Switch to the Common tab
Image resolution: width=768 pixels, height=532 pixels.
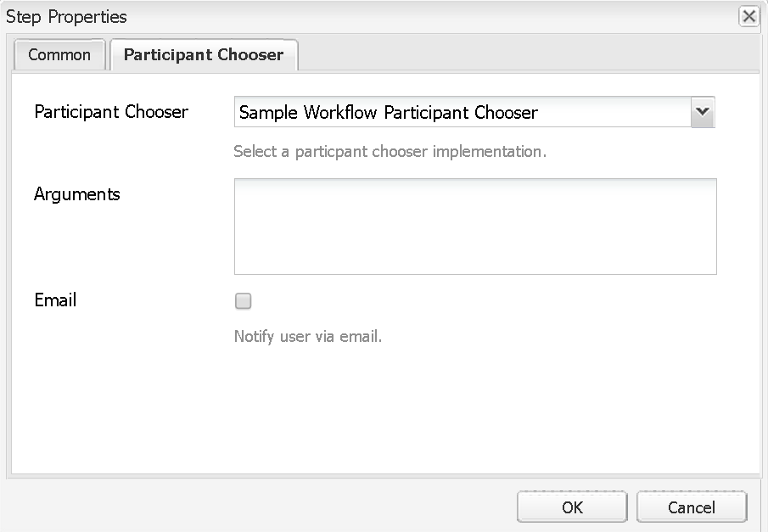tap(59, 55)
